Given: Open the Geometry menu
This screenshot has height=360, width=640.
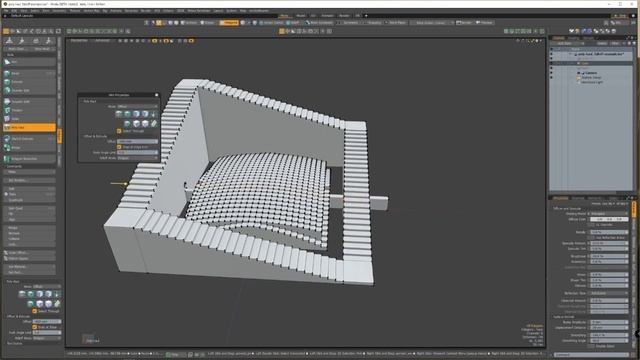Looking at the screenshot, I should pyautogui.click(x=59, y=11).
